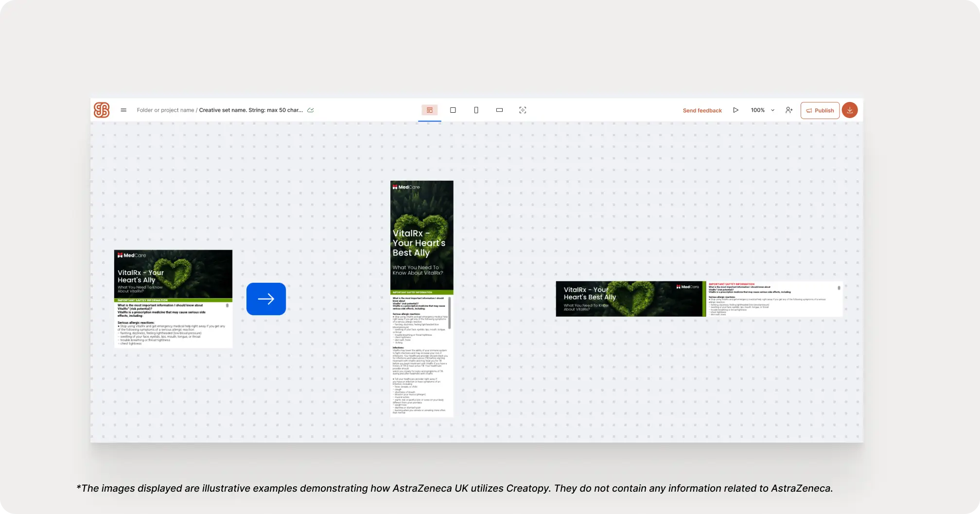The image size is (980, 514).
Task: Switch to the portrait format view
Action: [x=476, y=110]
